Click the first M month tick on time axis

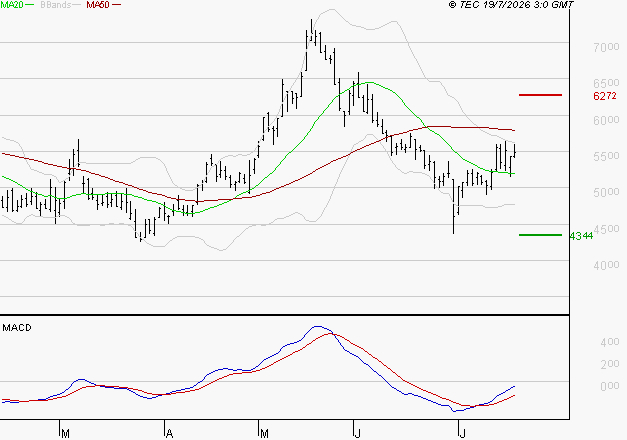tap(66, 434)
